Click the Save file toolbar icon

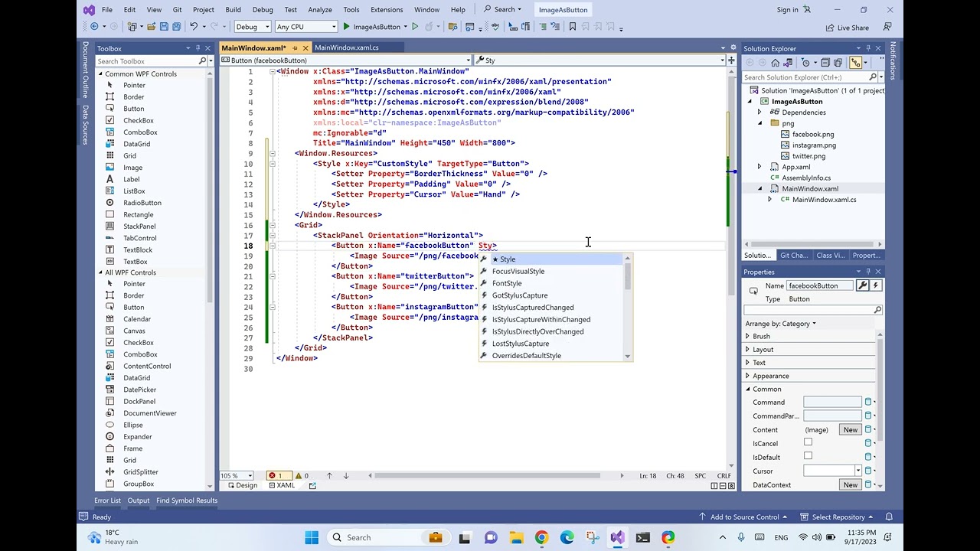pyautogui.click(x=163, y=27)
